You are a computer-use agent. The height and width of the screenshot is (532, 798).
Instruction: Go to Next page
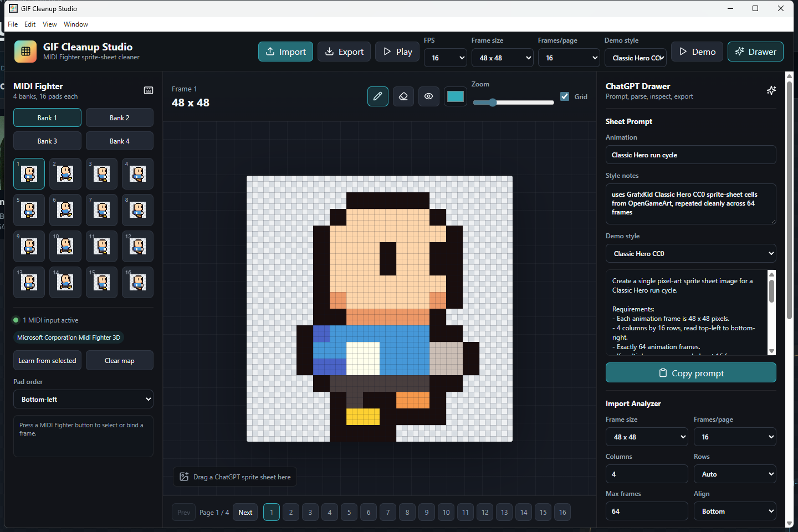[245, 513]
